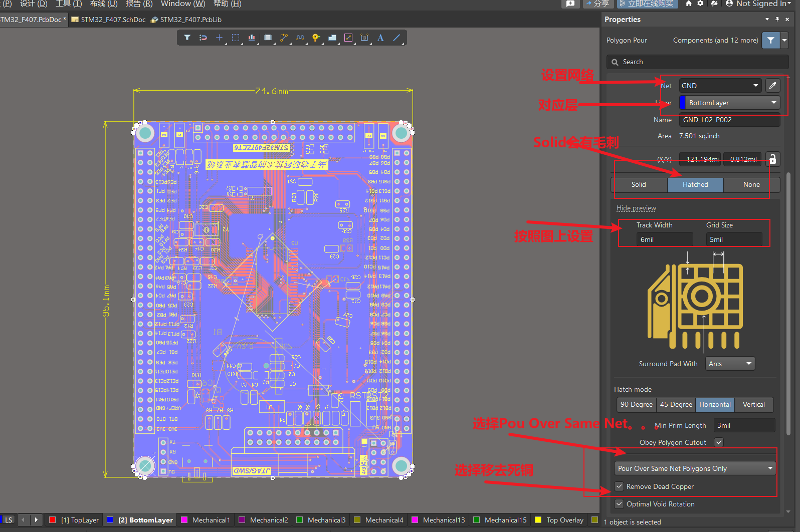Open the home page icon
800x532 pixels.
click(x=689, y=4)
